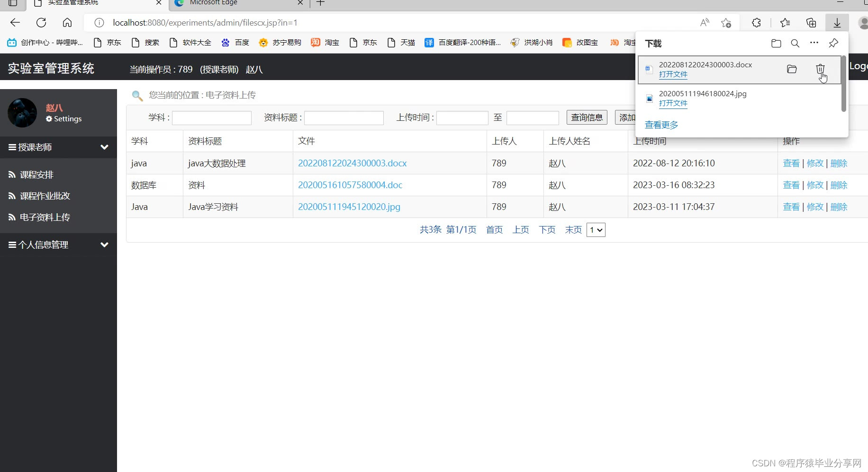Download the 202005111945120020.jpg file link
The width and height of the screenshot is (868, 472).
[349, 207]
